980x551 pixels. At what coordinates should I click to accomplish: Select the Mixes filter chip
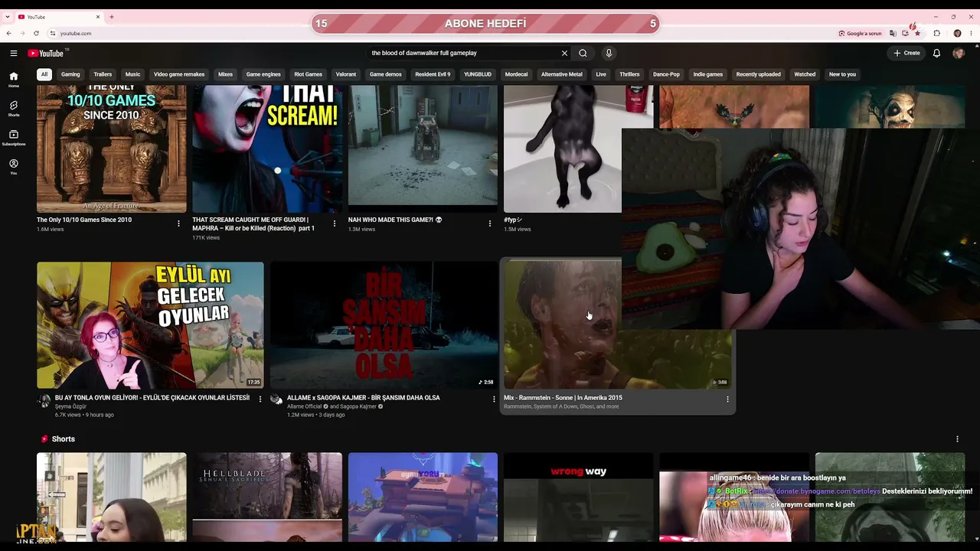point(225,74)
